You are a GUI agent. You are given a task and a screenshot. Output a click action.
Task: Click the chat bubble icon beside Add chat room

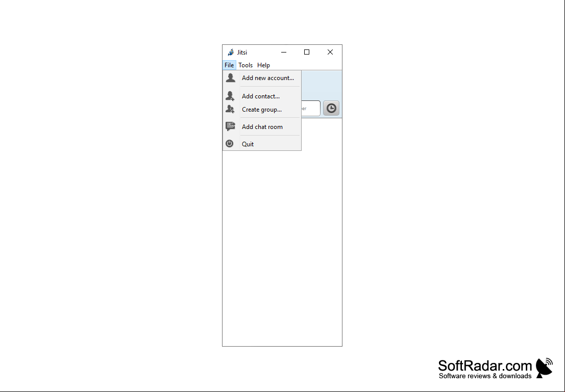tap(230, 126)
